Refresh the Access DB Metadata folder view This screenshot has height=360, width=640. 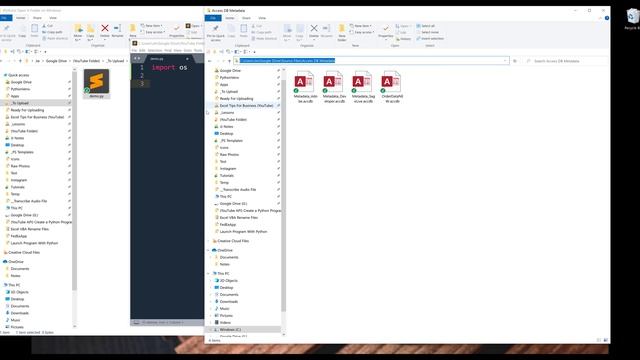point(515,61)
